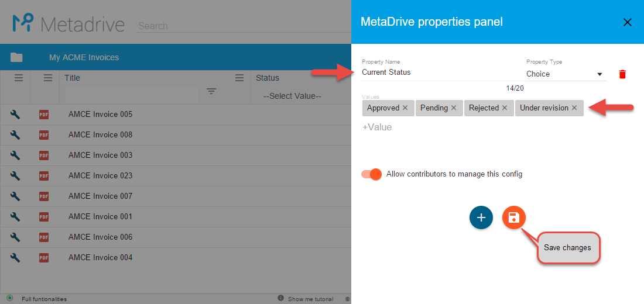Select AMCE Invoice 001 row title
The image size is (644, 304).
click(100, 217)
